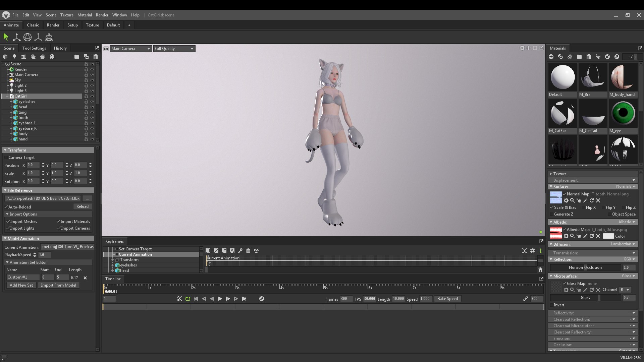
Task: Delete material using Materials trash icon
Action: (x=588, y=57)
